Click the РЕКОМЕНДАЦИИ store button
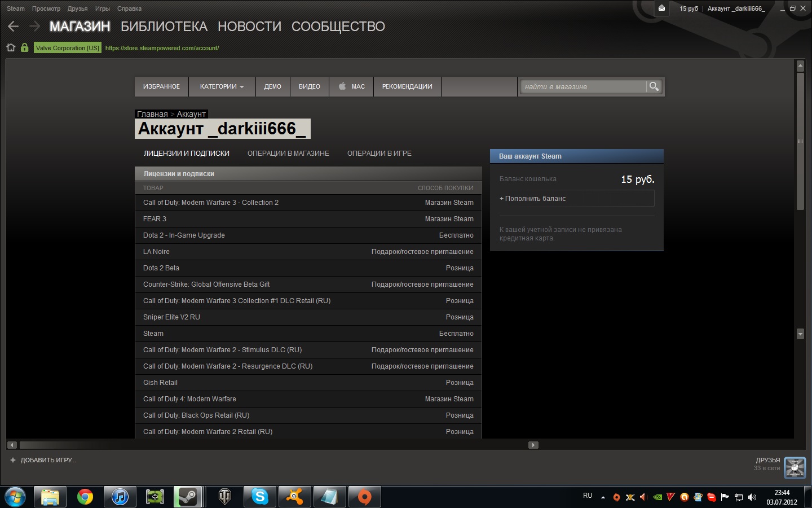Viewport: 812px width, 508px height. pos(407,86)
